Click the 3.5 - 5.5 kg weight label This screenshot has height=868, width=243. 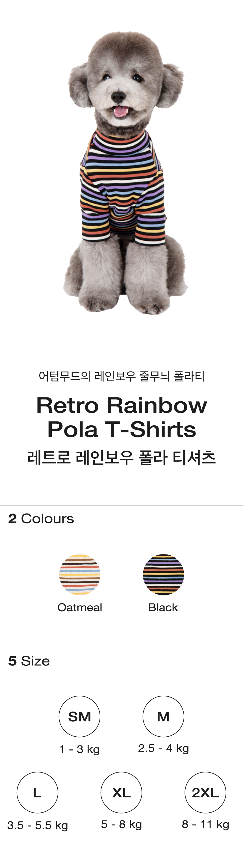pos(37,825)
